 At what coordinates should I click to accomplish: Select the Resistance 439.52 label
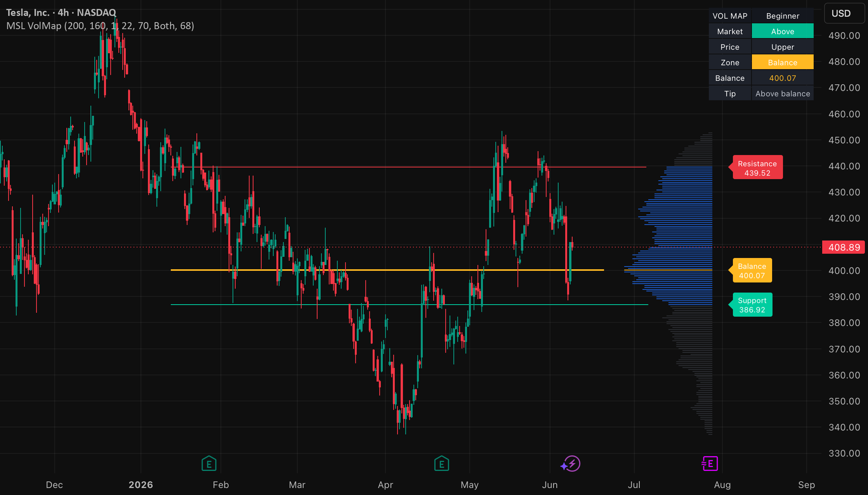pyautogui.click(x=757, y=168)
